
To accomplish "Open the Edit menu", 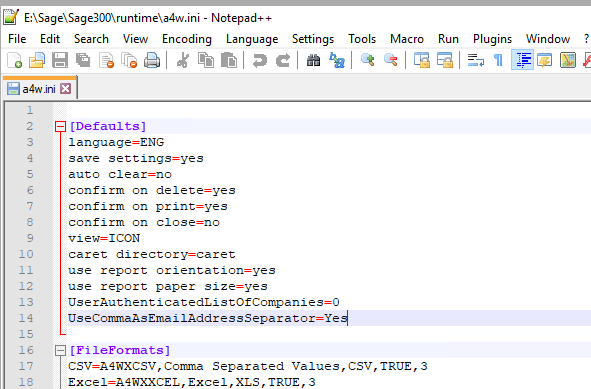I will tap(50, 39).
